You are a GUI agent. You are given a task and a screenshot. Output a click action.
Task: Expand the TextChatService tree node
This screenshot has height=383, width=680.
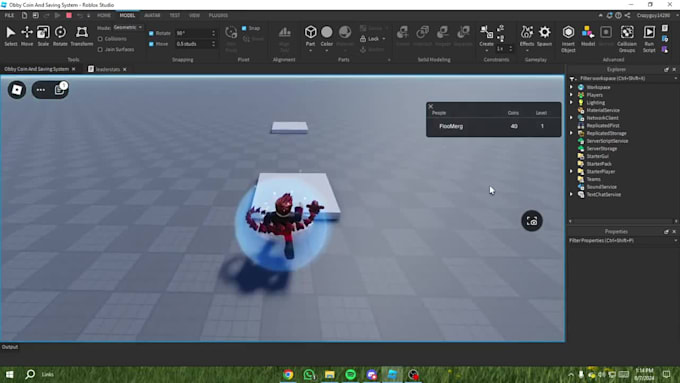point(571,194)
